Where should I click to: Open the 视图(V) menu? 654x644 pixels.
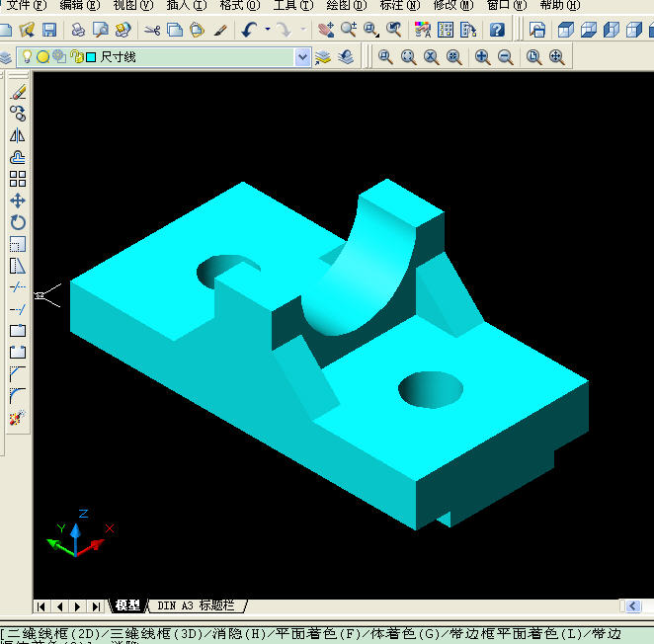point(133,5)
